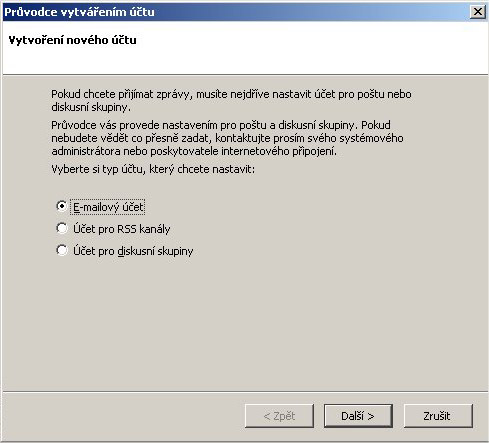Click the text poskytovatele internetového připojení
The height and width of the screenshot is (443, 489).
click(243, 151)
